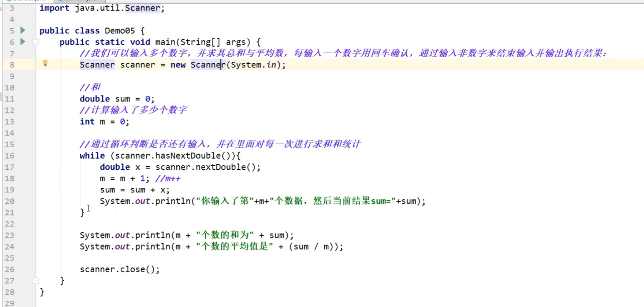Click 'int m = 0;' declaration
Image resolution: width=644 pixels, height=307 pixels.
click(x=104, y=122)
